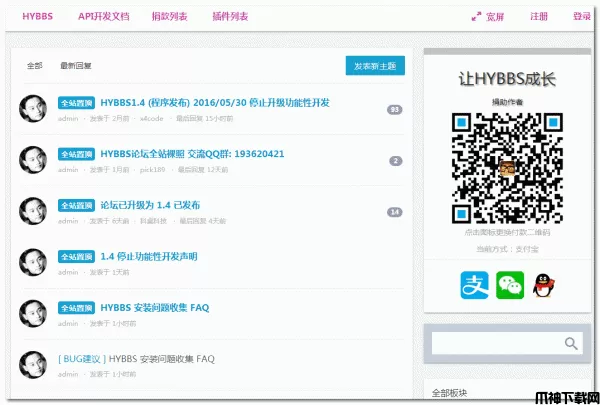Click the 93 reply count badge
Screen dimensions: 600x405
[394, 109]
